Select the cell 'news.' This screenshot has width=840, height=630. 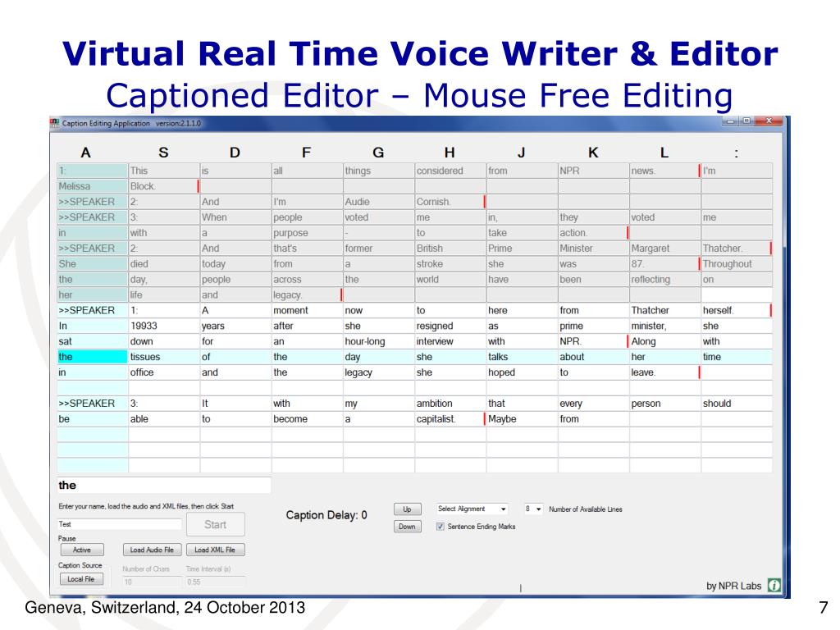(x=664, y=171)
